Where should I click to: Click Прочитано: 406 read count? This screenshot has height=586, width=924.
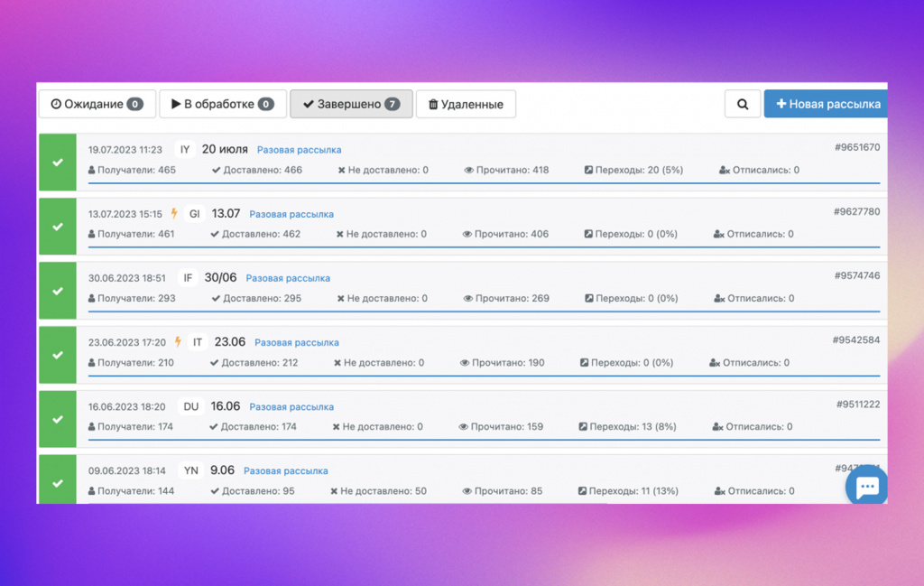pyautogui.click(x=505, y=234)
